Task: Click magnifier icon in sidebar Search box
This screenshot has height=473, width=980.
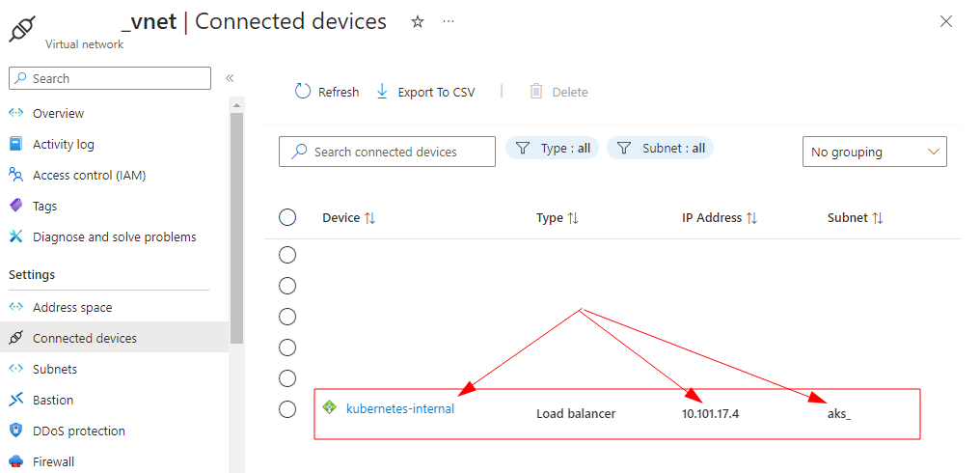Action: [x=21, y=78]
